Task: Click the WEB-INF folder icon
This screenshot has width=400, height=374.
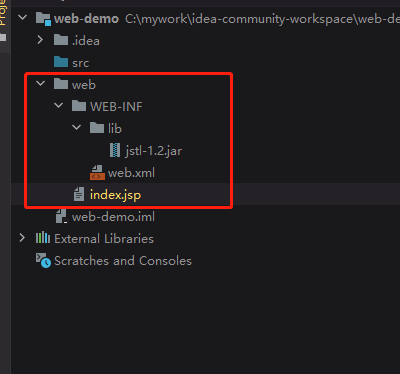Action: click(79, 106)
